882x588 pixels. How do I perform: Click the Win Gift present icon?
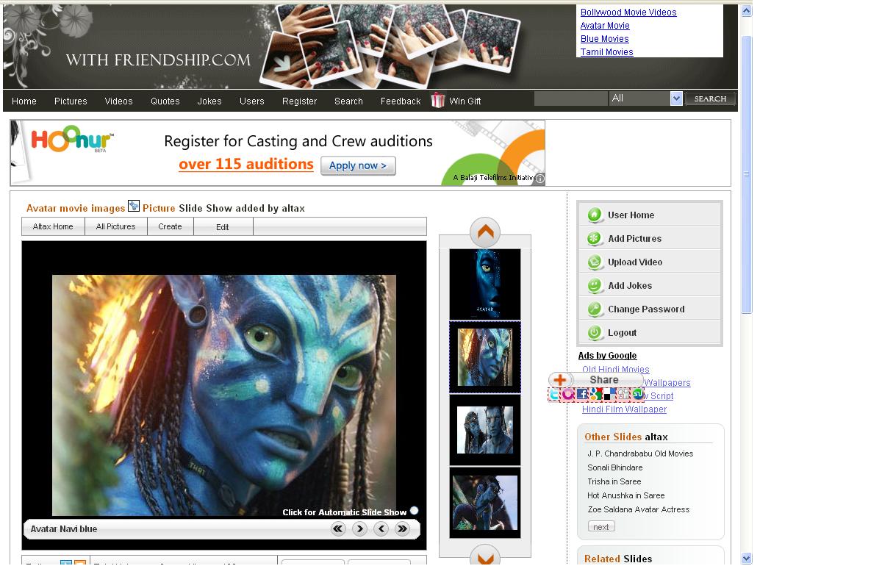(438, 101)
